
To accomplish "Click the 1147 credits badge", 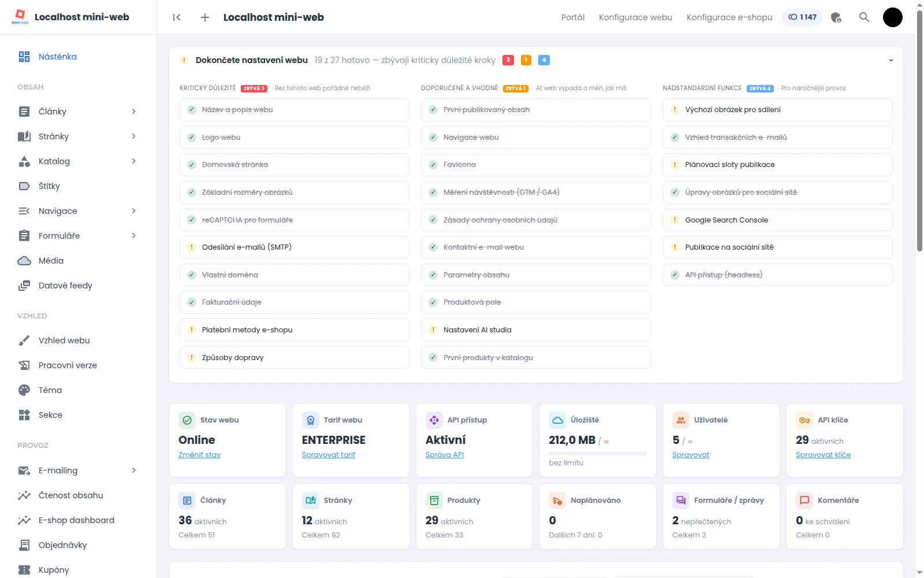I will click(803, 17).
